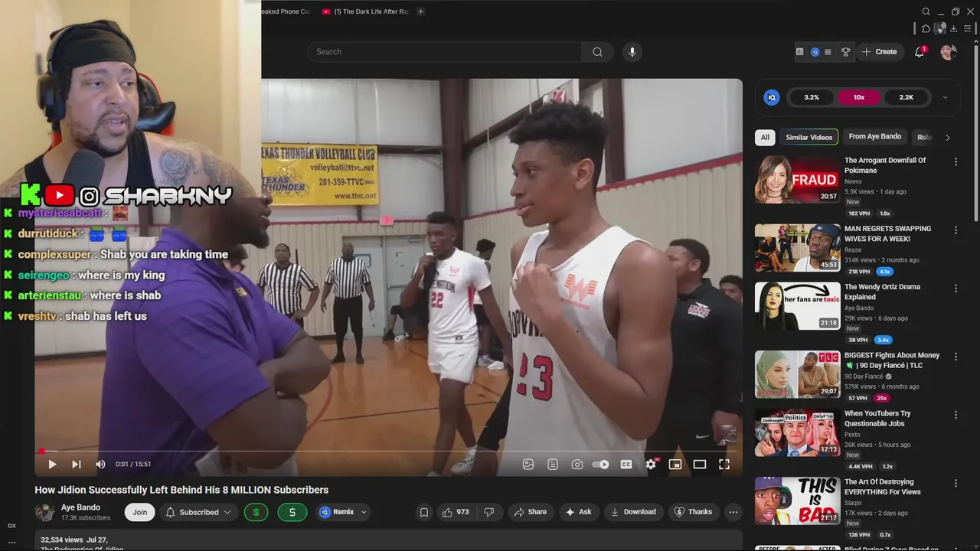
Task: Open more actions ellipsis under video
Action: coord(733,512)
